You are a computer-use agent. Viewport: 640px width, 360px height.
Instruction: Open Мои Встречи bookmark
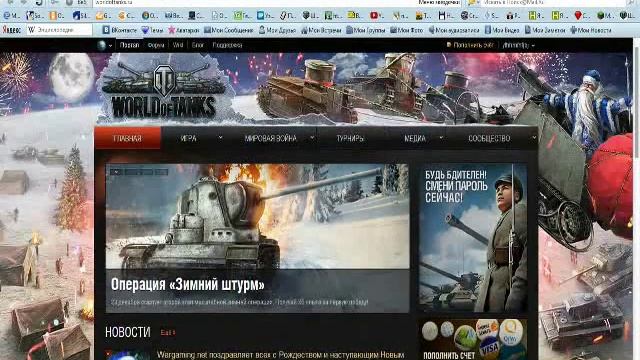[x=321, y=30]
